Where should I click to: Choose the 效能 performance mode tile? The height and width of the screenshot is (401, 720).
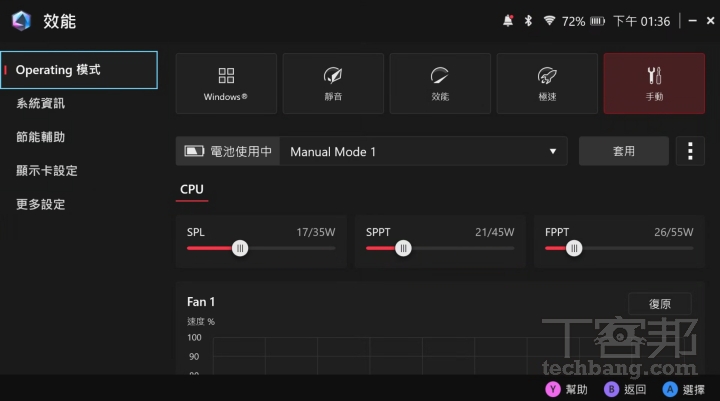pos(440,84)
